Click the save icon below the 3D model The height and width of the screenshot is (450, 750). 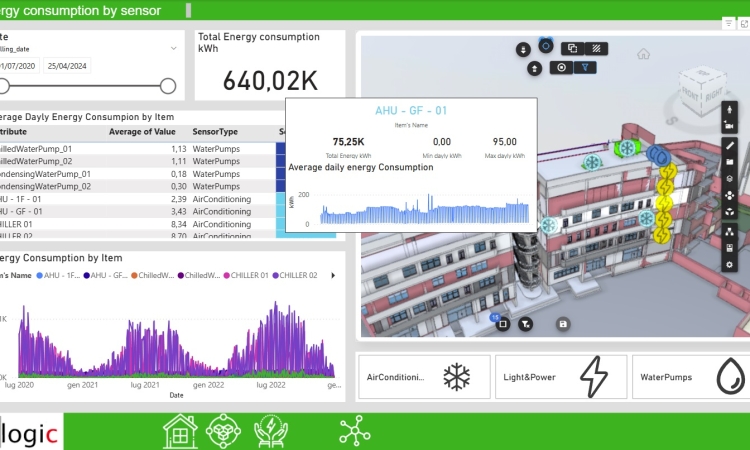564,324
